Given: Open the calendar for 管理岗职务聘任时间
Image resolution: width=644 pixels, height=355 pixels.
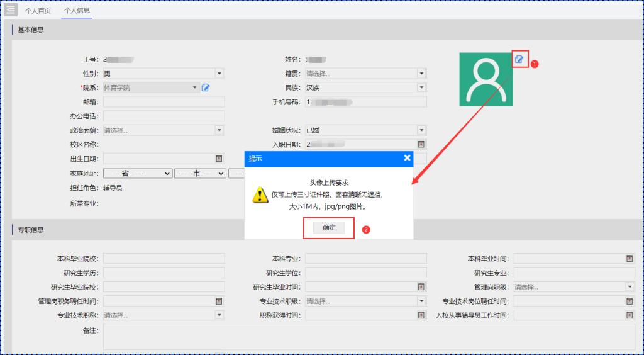Looking at the screenshot, I should [219, 301].
